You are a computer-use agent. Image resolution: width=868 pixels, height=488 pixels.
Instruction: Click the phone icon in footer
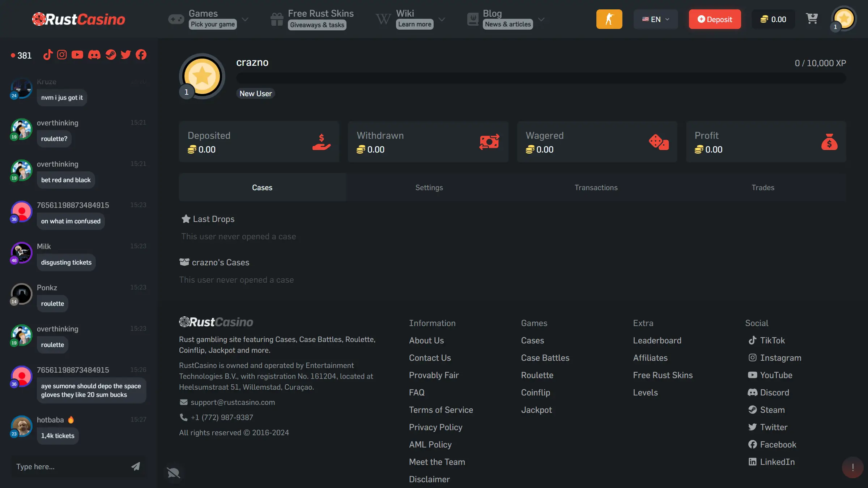pyautogui.click(x=184, y=417)
